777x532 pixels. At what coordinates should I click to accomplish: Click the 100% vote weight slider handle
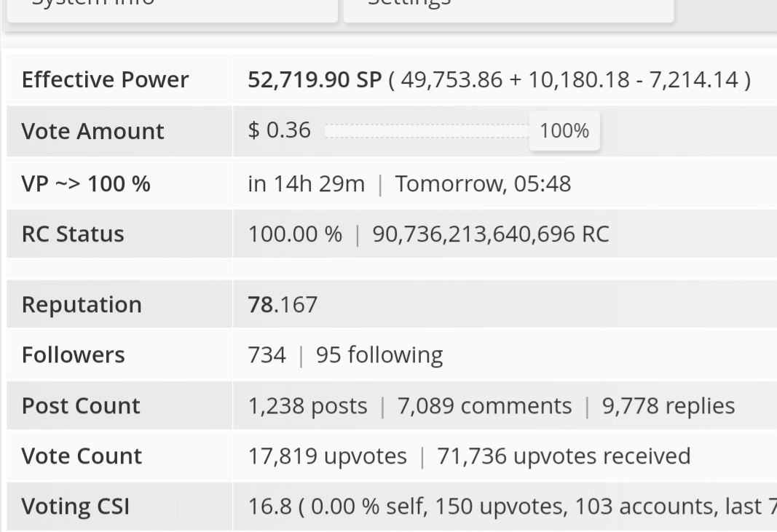[x=564, y=131]
